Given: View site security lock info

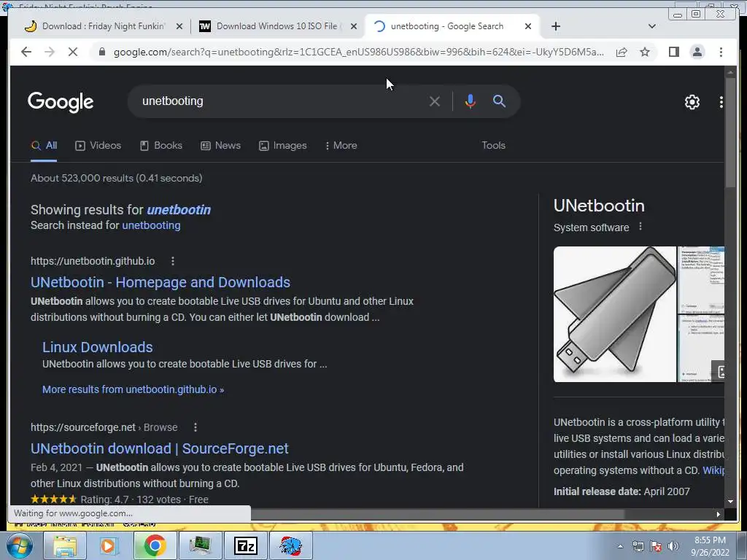Looking at the screenshot, I should [x=101, y=52].
